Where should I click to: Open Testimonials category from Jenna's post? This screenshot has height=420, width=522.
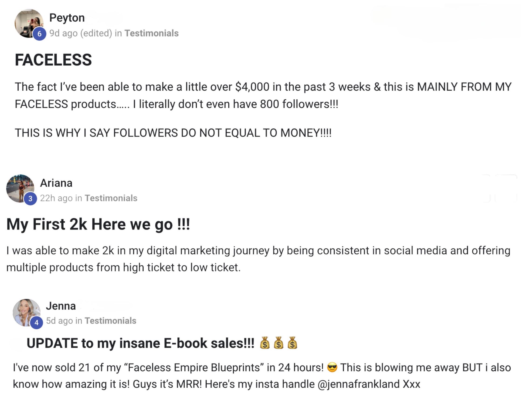coord(110,321)
